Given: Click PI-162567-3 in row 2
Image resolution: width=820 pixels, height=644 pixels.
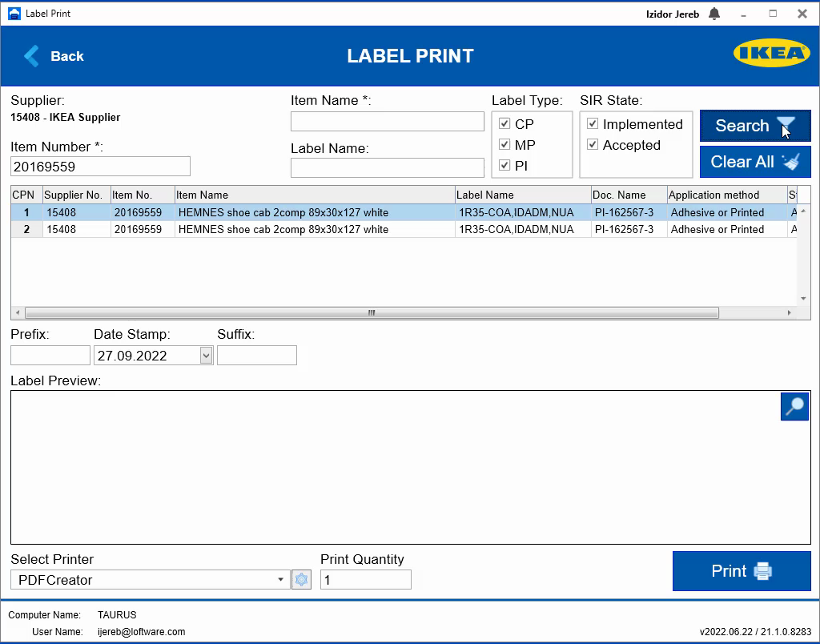Looking at the screenshot, I should pyautogui.click(x=624, y=229).
